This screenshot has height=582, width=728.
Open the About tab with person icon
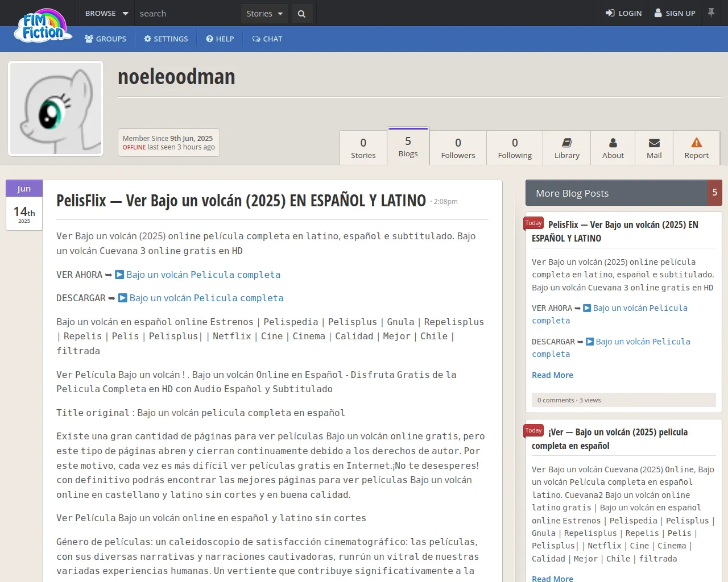pyautogui.click(x=613, y=148)
